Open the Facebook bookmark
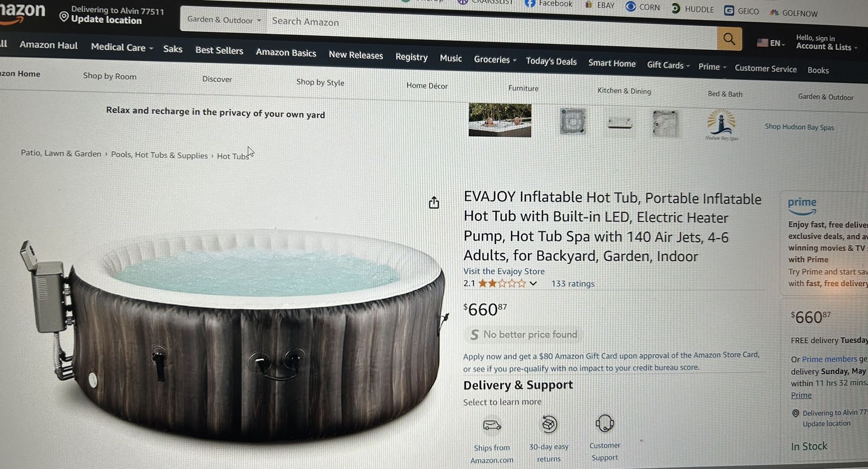868x469 pixels. coord(548,4)
